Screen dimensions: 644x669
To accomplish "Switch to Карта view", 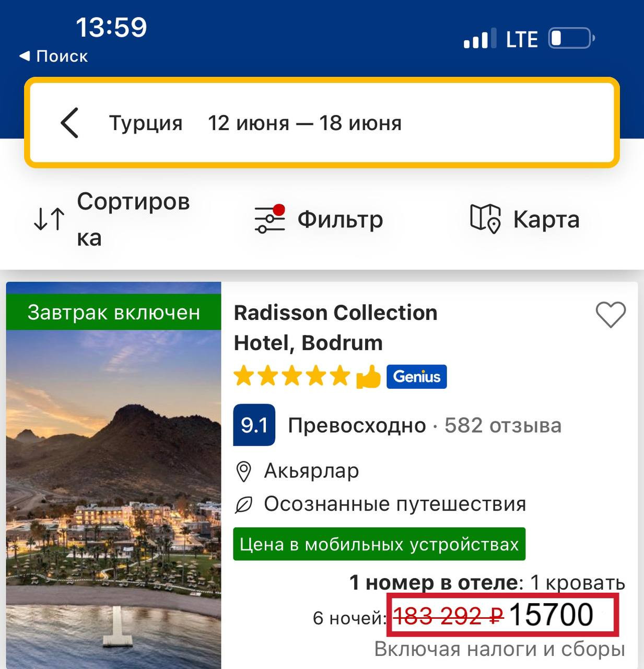I will point(546,219).
